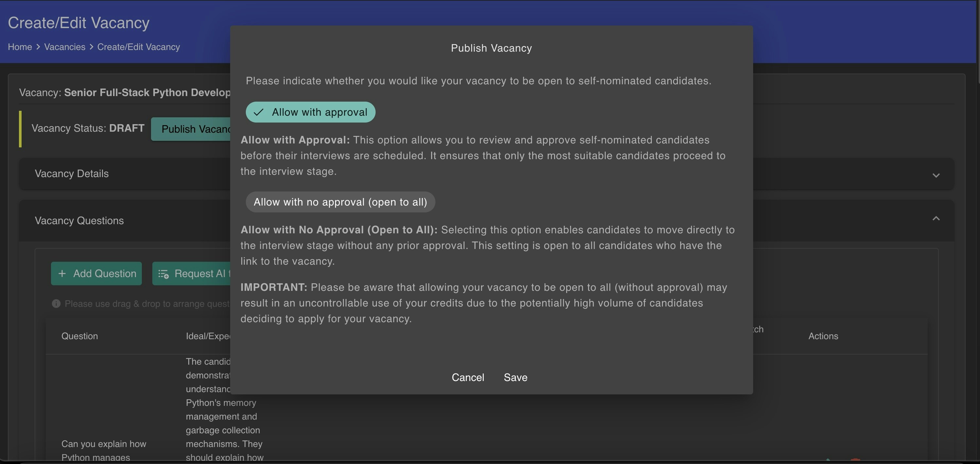The height and width of the screenshot is (464, 980).
Task: Open the Vacancies breadcrumb link
Action: pyautogui.click(x=65, y=47)
